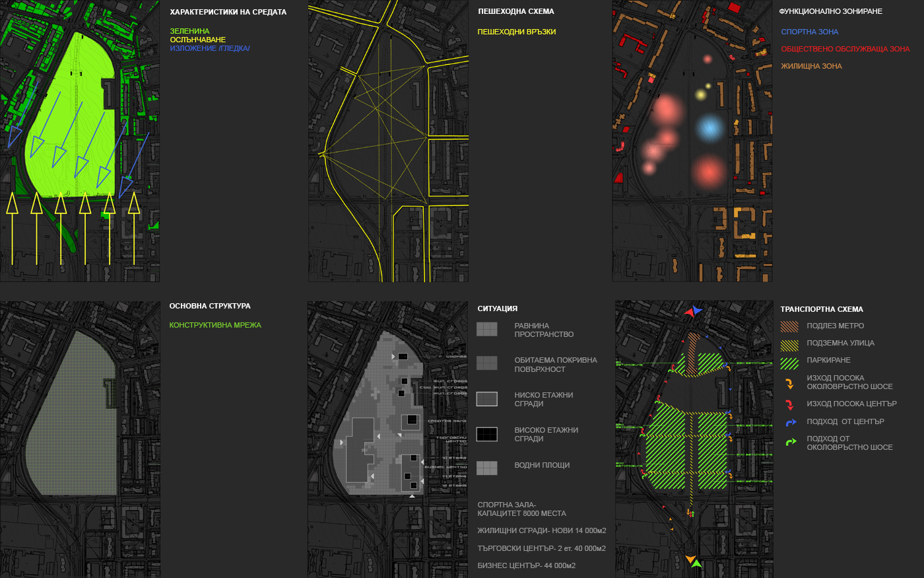The height and width of the screenshot is (578, 924).
Task: Select the yellow ПЕШЕХОДНИ ВРЪЗКИ label
Action: 517,32
